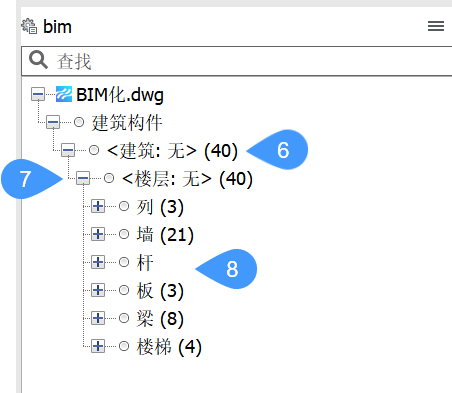The image size is (452, 393).
Task: Expand the 杆 tree node
Action: point(98,262)
